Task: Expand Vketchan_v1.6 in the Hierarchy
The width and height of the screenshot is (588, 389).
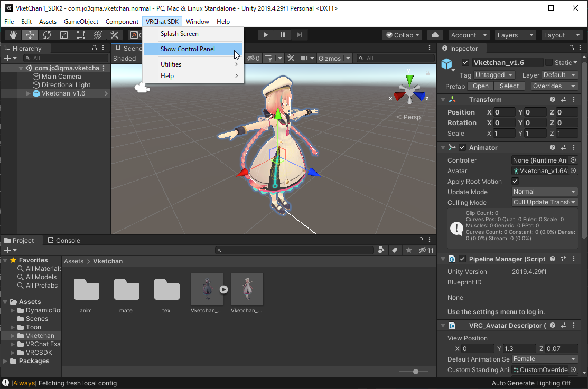Action: pos(29,93)
